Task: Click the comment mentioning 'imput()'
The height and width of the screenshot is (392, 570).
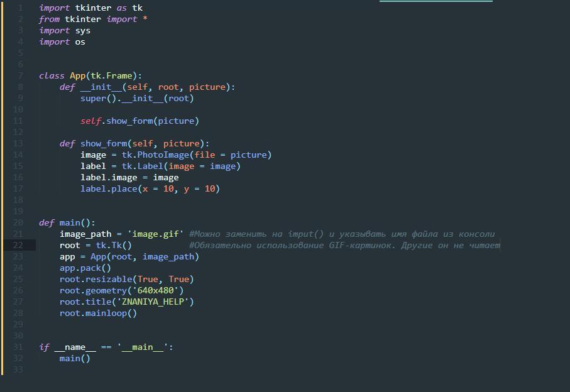Action: tap(342, 234)
